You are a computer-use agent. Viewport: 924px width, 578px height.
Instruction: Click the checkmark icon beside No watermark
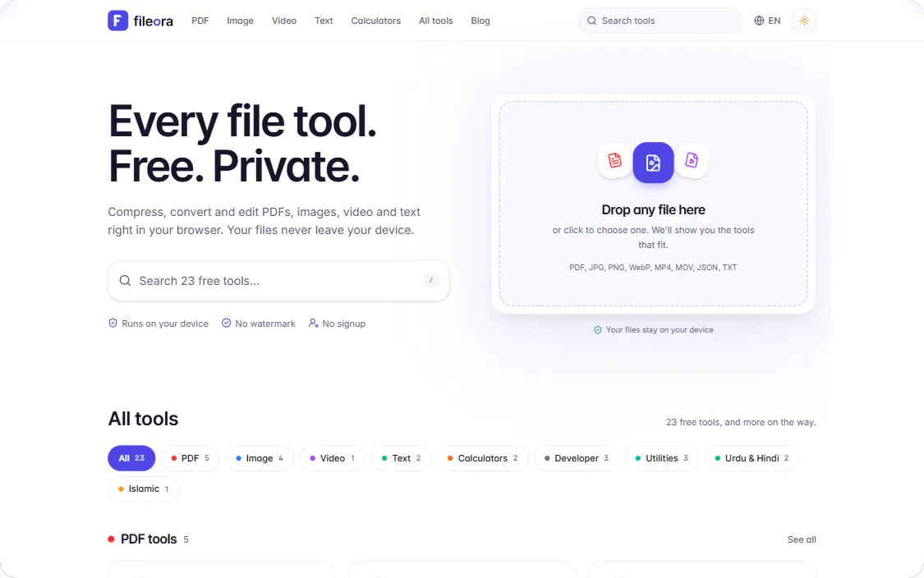227,323
